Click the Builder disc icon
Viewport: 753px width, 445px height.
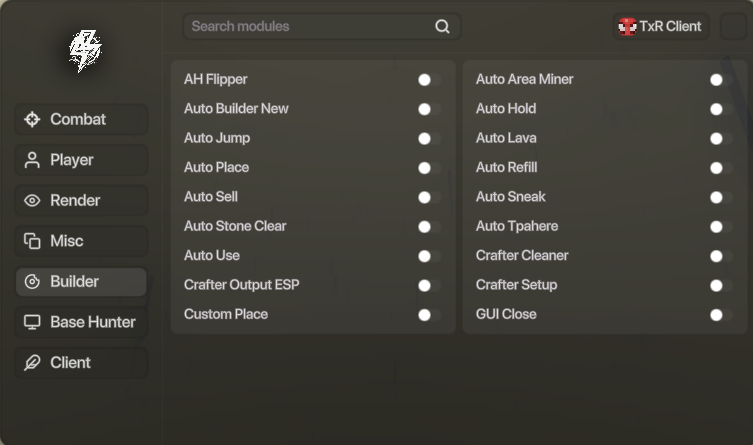(32, 281)
